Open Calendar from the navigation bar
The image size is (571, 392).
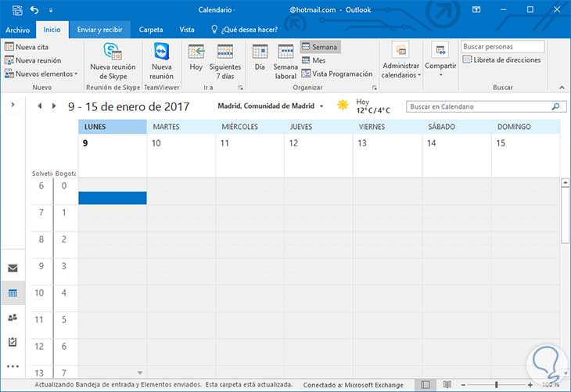click(x=13, y=293)
